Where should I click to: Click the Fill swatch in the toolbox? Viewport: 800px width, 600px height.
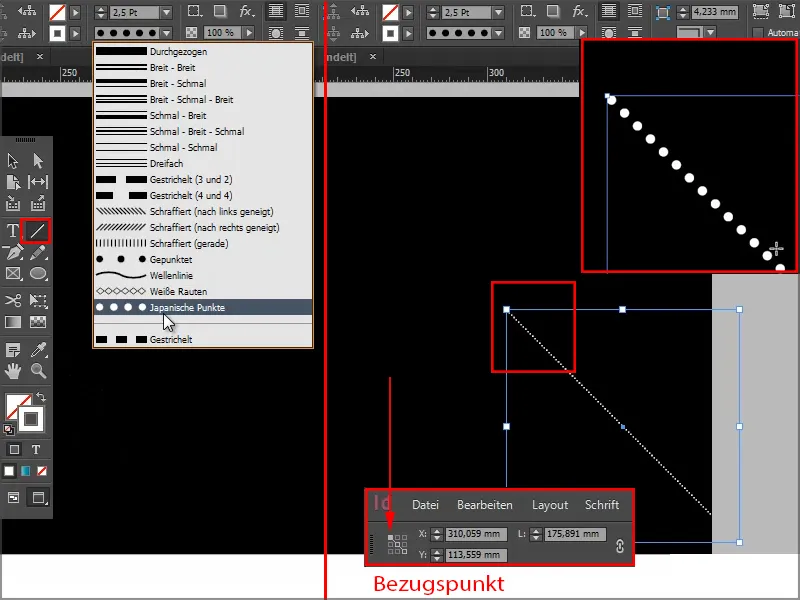(13, 403)
